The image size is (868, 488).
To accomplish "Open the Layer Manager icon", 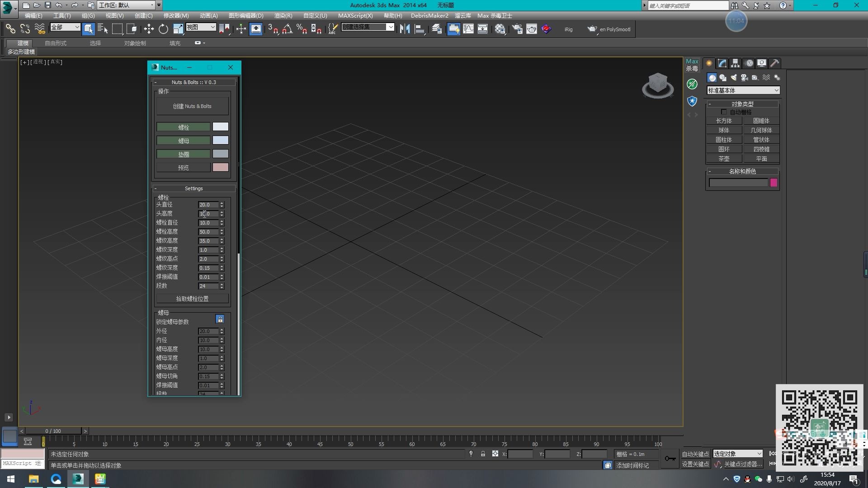I will pyautogui.click(x=437, y=29).
